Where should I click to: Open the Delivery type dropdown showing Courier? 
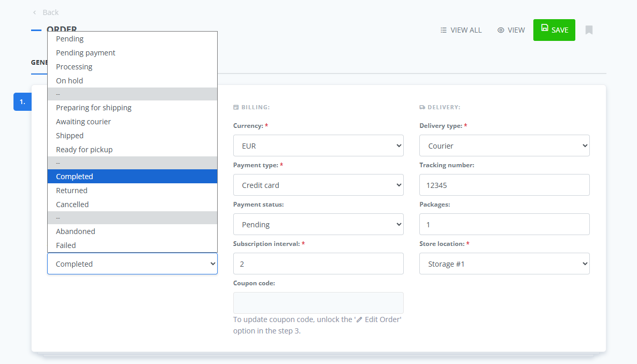(x=504, y=145)
